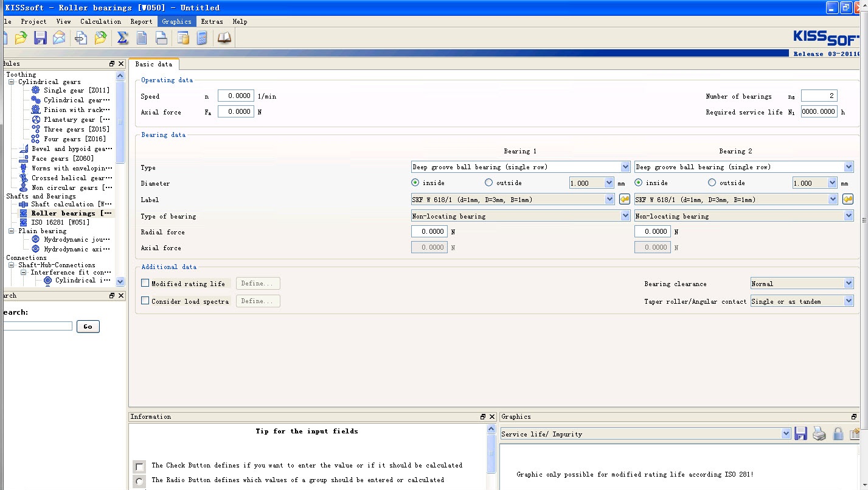Open Bearing 2 diameter value dropdown
The image size is (868, 490).
pyautogui.click(x=815, y=183)
